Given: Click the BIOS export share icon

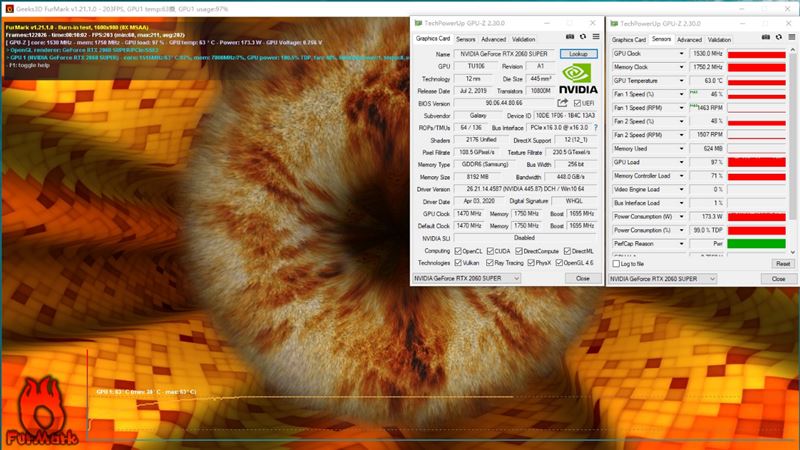Looking at the screenshot, I should pyautogui.click(x=563, y=103).
